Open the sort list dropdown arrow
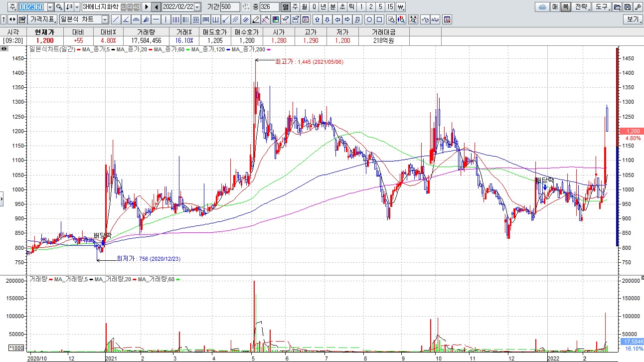The width and height of the screenshot is (644, 362). (77, 7)
